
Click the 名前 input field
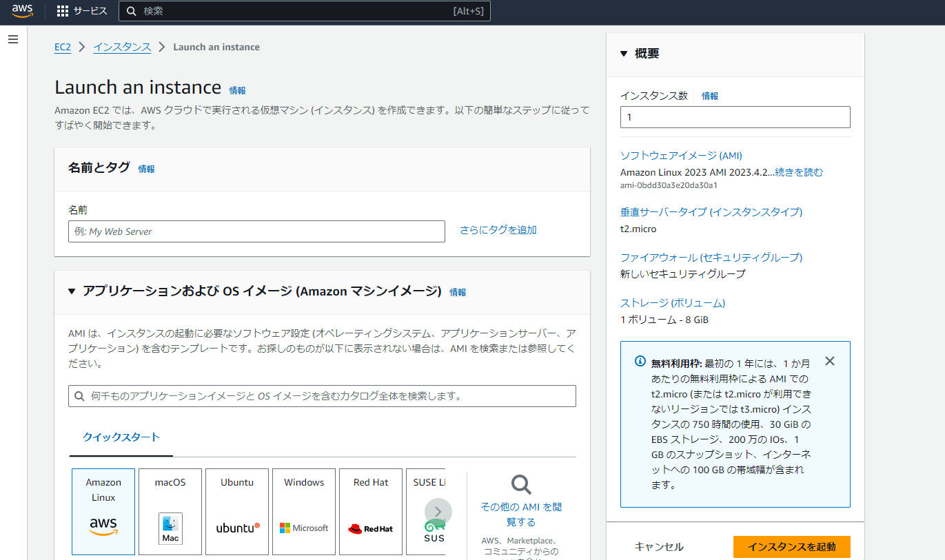(256, 231)
